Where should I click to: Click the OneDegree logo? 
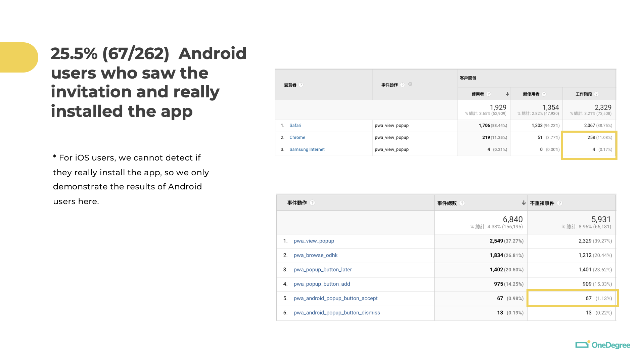603,345
